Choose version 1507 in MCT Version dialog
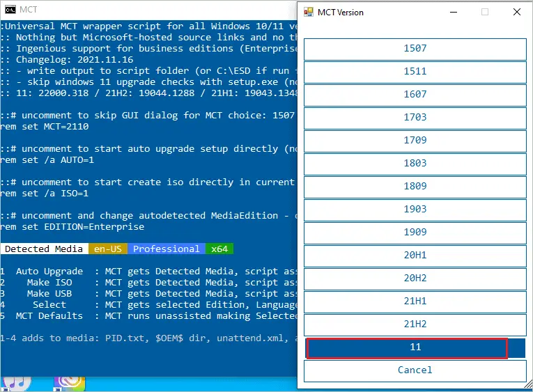The image size is (533, 392). coord(415,49)
